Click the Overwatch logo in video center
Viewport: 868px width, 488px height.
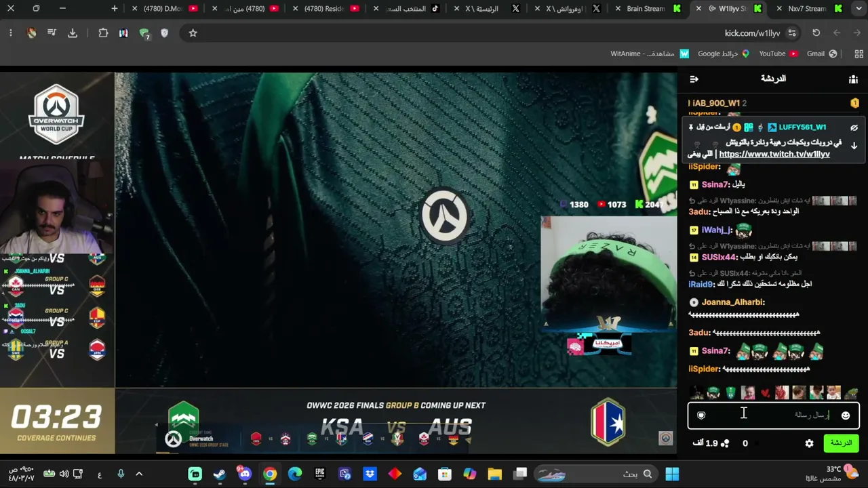tap(444, 216)
